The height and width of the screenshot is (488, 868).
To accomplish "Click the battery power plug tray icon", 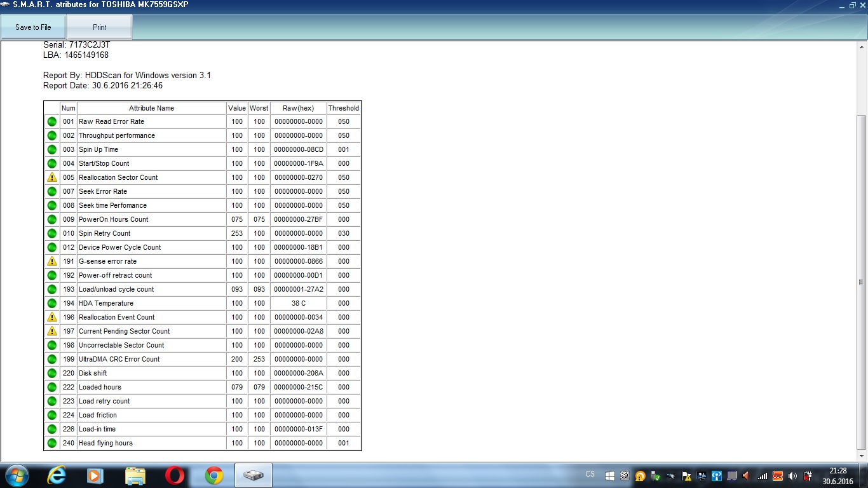I will (808, 475).
